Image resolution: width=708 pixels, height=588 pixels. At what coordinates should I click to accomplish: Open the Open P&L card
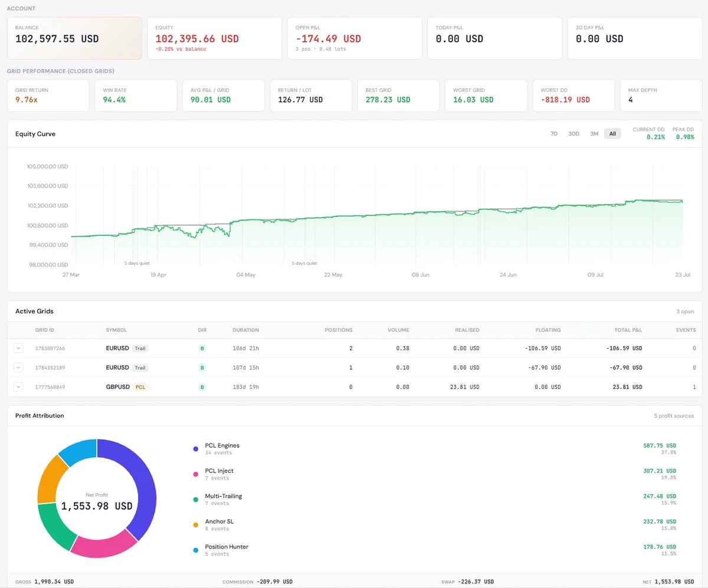point(355,38)
